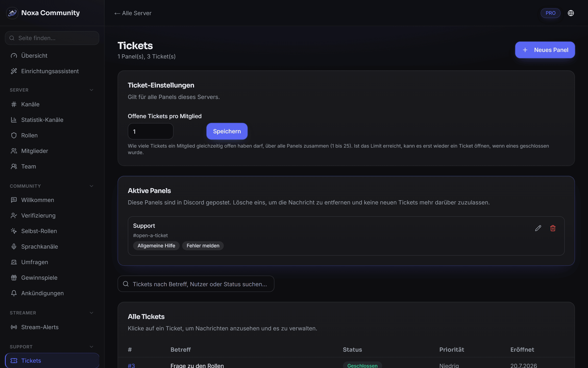Click the Frage zu den Rollen ticket subject
588x368 pixels.
[197, 365]
